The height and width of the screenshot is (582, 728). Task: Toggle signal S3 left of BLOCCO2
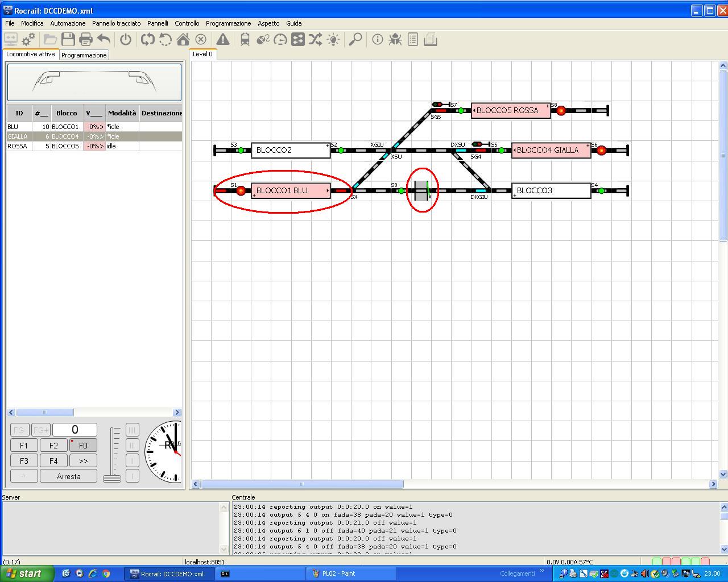point(241,151)
